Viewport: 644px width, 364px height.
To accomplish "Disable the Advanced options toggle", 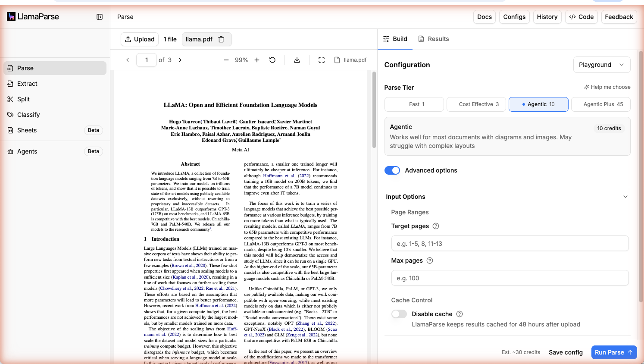I will tap(392, 170).
